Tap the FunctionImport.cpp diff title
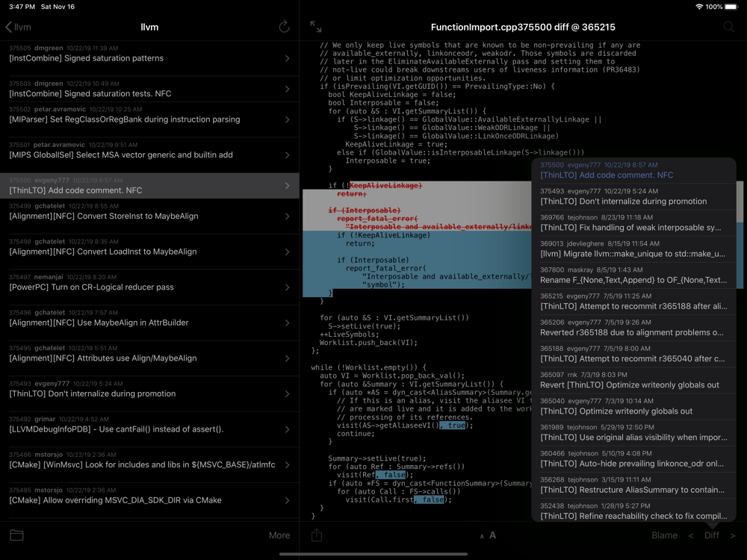 (523, 27)
